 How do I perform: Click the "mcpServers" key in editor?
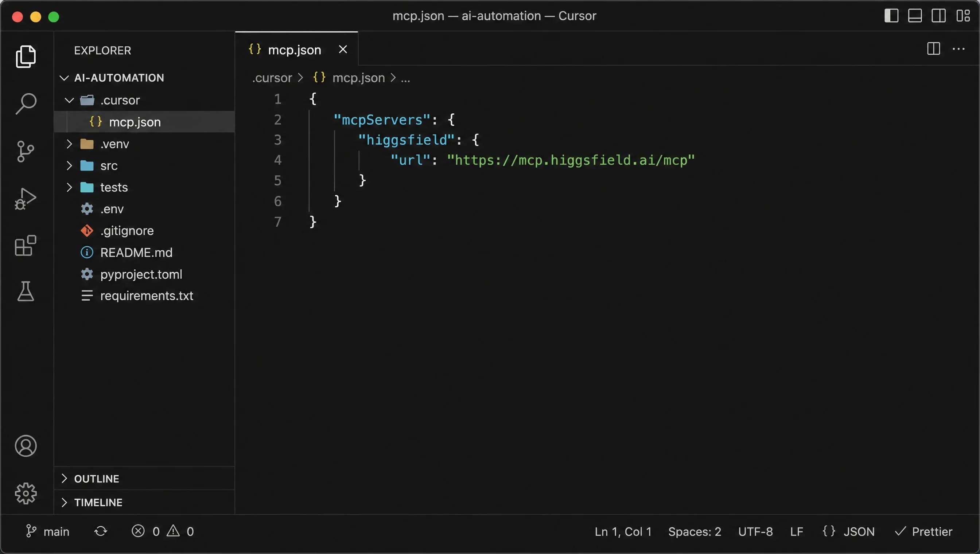pos(382,120)
